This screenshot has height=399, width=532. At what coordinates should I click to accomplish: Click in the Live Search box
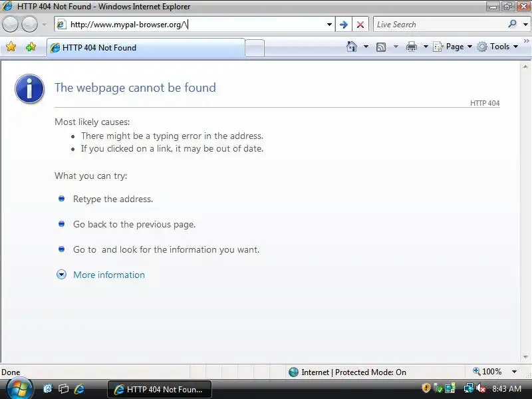[440, 25]
